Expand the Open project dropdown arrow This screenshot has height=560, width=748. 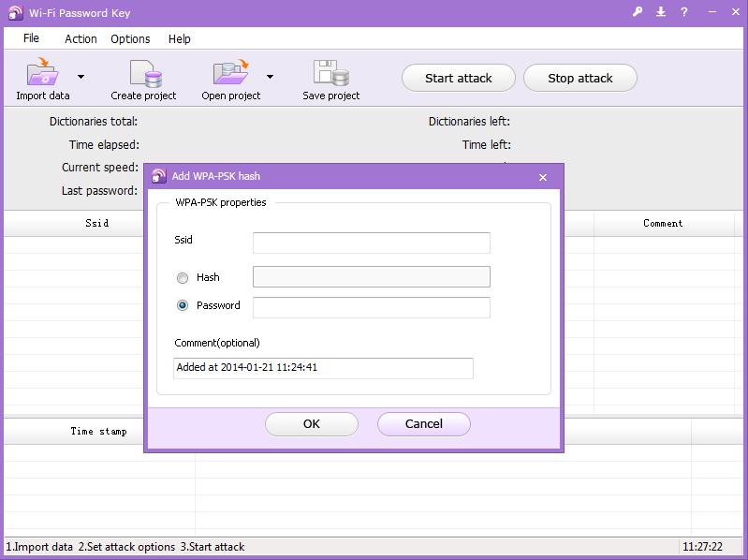point(270,77)
